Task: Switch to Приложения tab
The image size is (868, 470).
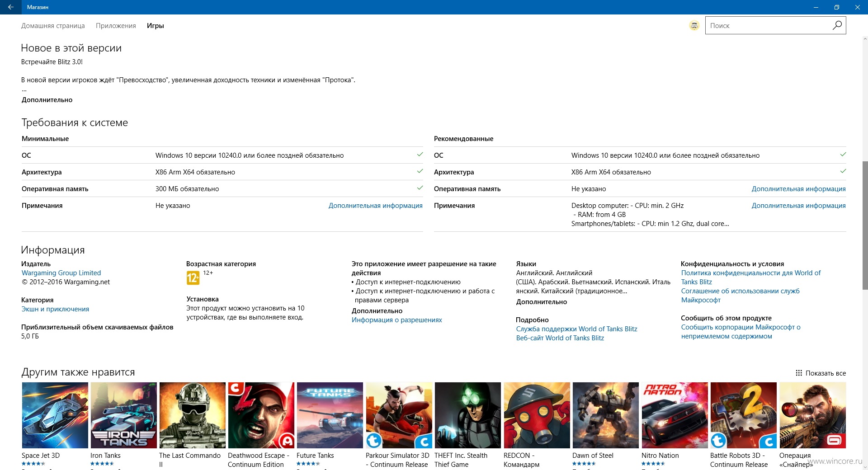Action: [116, 26]
